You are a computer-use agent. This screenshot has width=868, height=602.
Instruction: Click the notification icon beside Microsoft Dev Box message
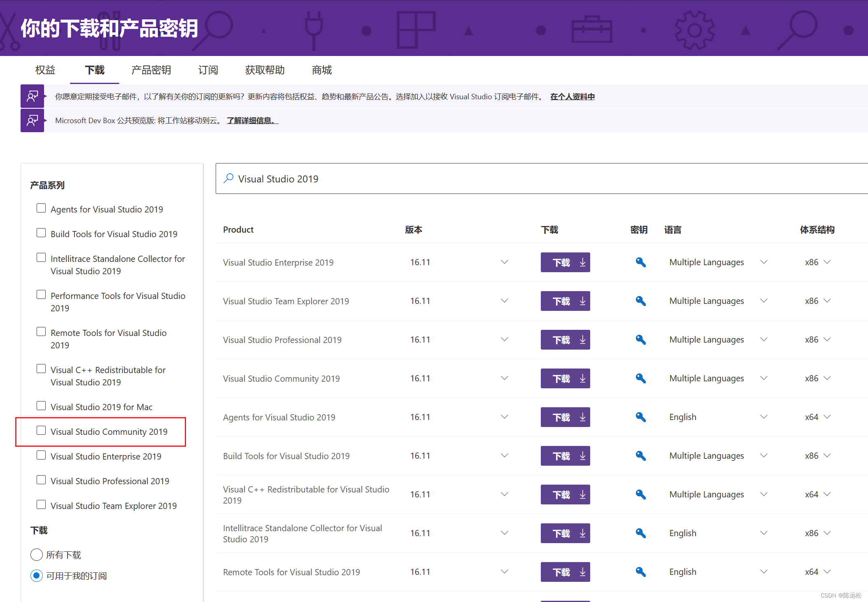[32, 120]
